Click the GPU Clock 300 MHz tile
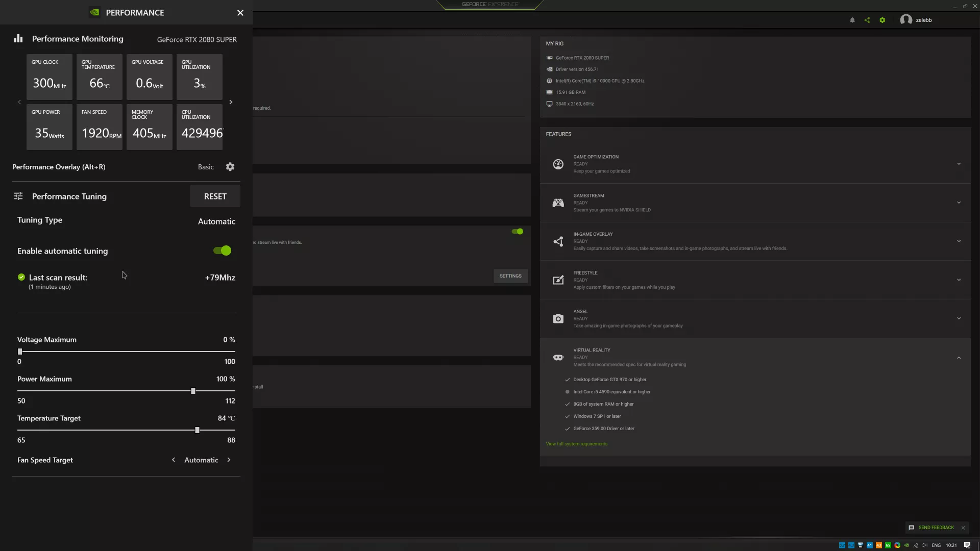Screen dimensions: 980x551 [x=49, y=77]
